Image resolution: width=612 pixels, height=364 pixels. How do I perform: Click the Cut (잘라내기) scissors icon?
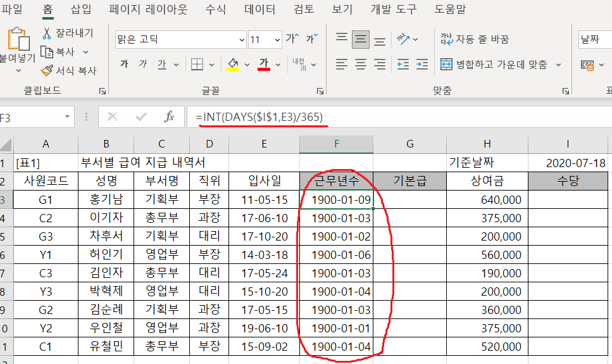tap(47, 33)
